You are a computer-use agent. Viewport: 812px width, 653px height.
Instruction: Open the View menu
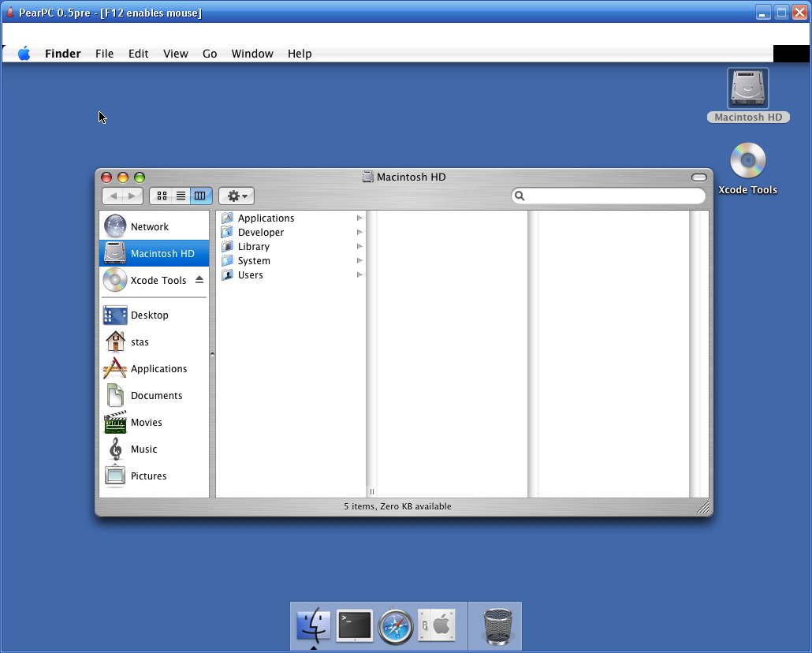pyautogui.click(x=175, y=54)
